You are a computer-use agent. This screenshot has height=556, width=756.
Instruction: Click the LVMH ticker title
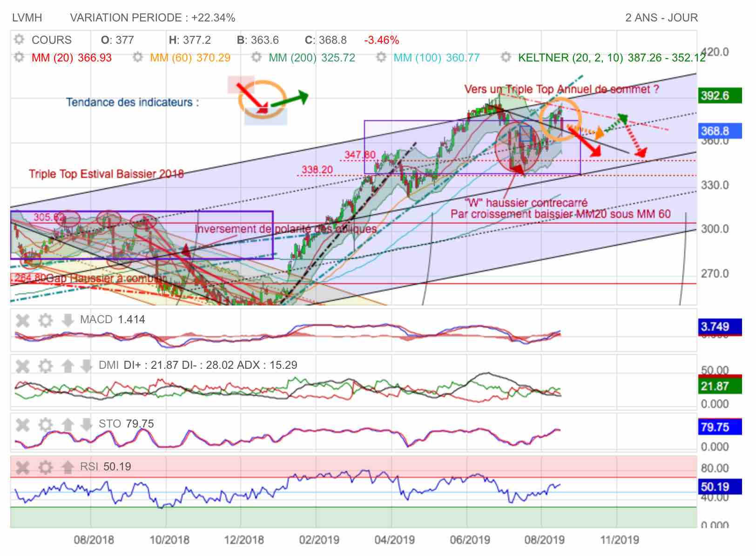click(x=27, y=18)
